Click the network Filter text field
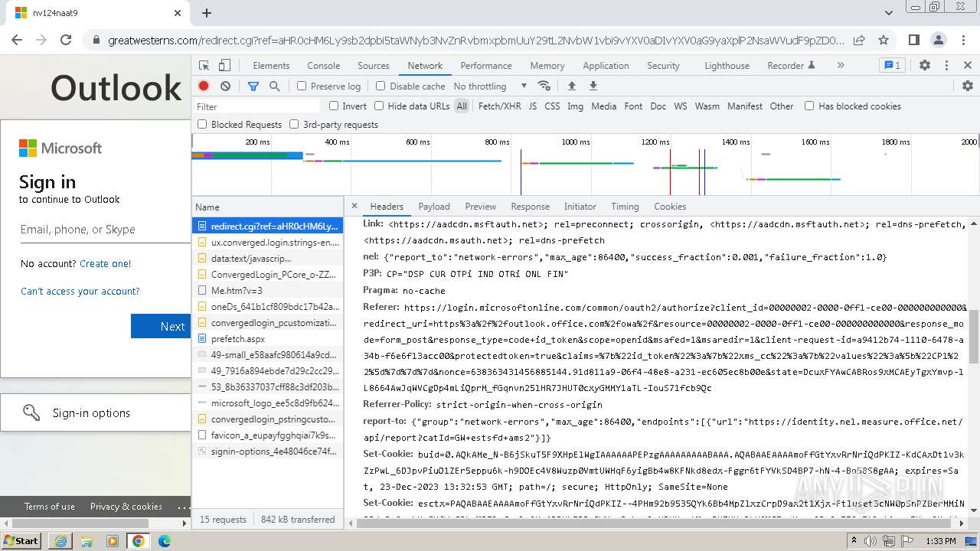The height and width of the screenshot is (551, 980). pyautogui.click(x=257, y=106)
